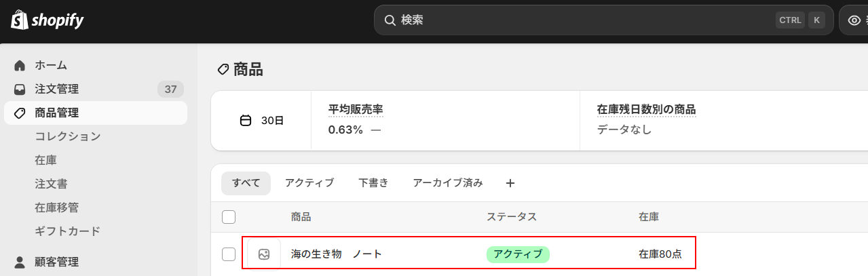Click the eye preview icon in top bar
The width and height of the screenshot is (868, 276).
854,20
